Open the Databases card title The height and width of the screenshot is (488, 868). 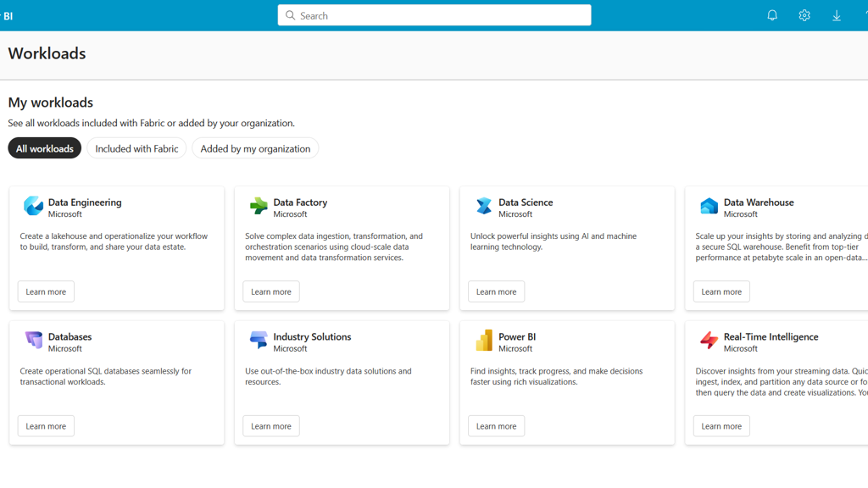point(70,336)
